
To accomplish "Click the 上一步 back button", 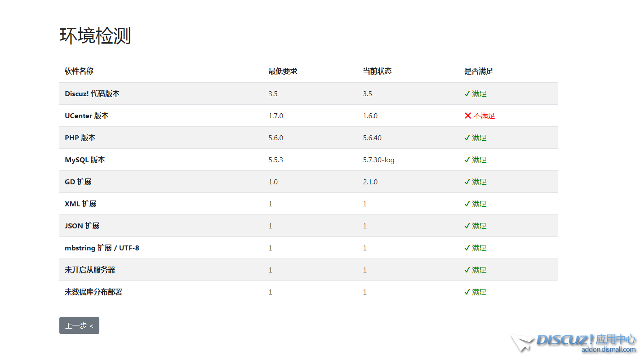I will coord(79,325).
